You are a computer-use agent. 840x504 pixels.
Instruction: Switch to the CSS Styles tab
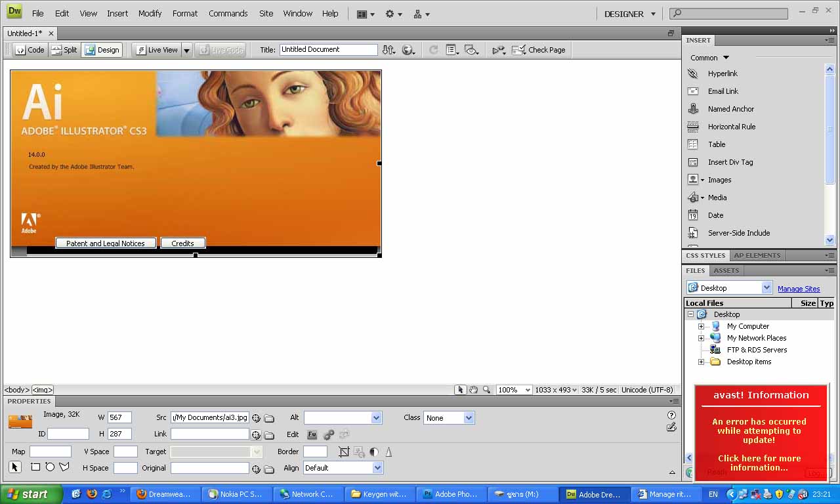pyautogui.click(x=705, y=255)
